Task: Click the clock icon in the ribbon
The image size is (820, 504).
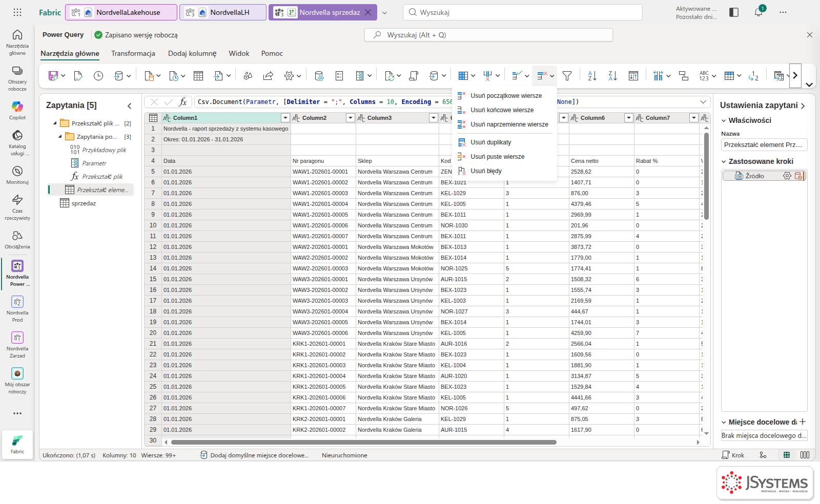Action: click(x=98, y=76)
